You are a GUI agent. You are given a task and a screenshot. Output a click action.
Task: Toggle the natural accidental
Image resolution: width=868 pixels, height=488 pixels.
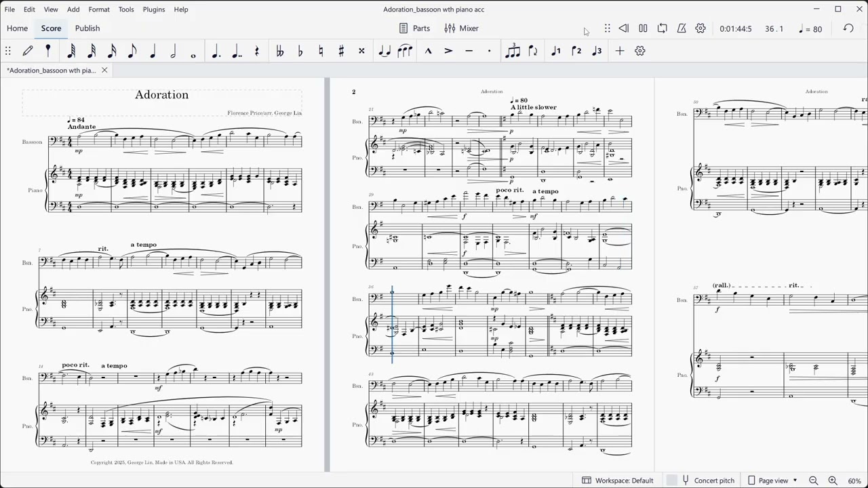(x=321, y=51)
